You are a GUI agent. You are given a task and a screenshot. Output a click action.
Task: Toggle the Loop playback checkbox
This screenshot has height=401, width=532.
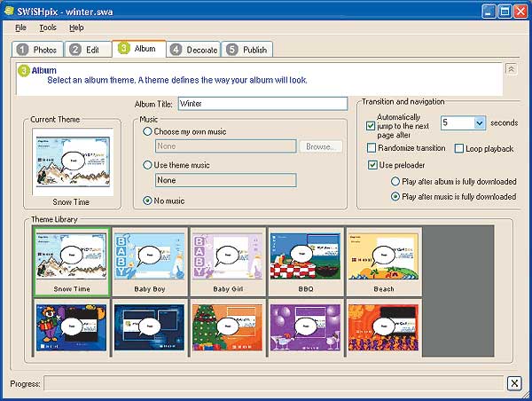tap(459, 148)
